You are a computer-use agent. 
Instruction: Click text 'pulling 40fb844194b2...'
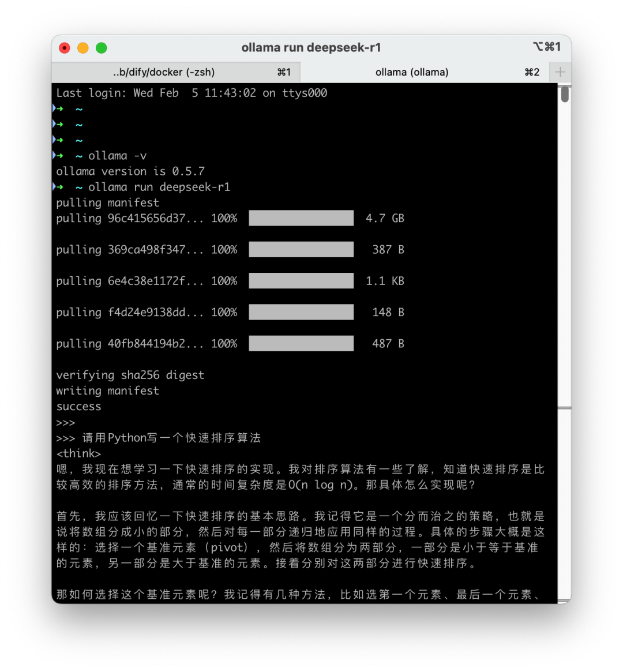point(130,343)
